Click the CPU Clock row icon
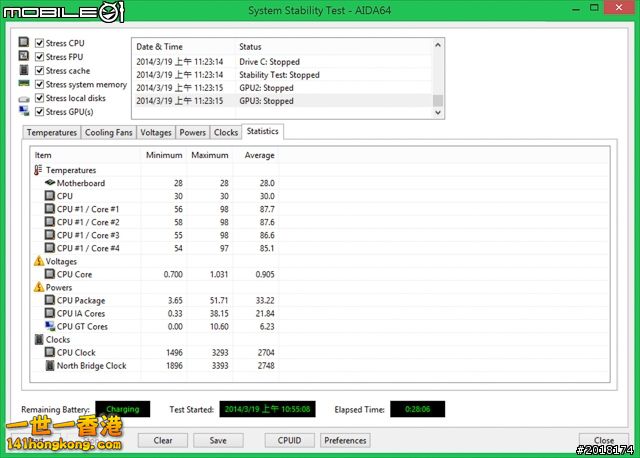This screenshot has height=458, width=640. (49, 352)
